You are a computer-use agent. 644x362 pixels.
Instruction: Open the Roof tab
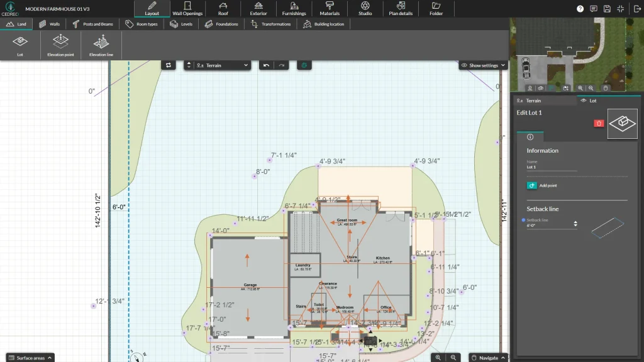pos(223,9)
